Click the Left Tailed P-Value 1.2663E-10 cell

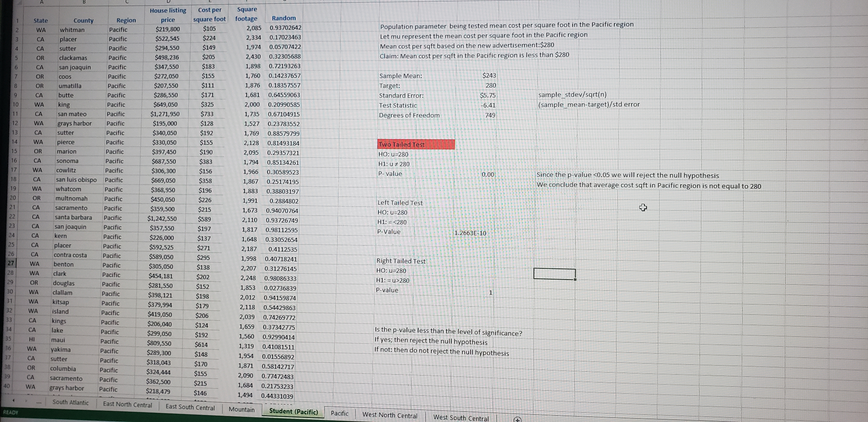(x=470, y=233)
